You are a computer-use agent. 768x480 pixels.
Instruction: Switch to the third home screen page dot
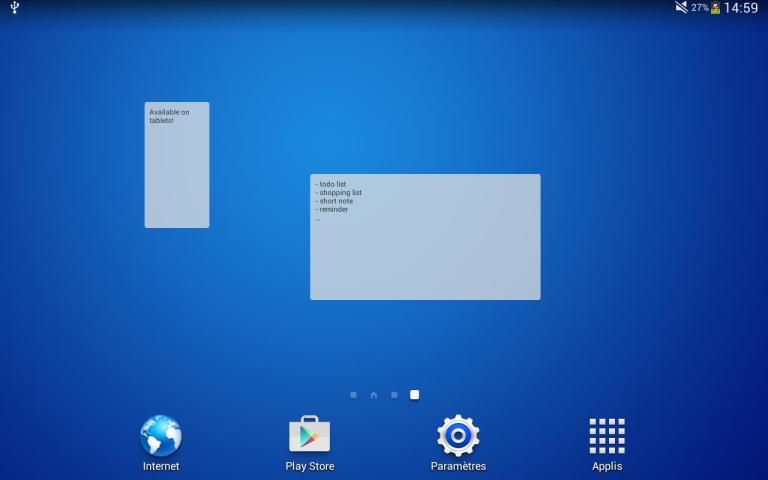394,395
